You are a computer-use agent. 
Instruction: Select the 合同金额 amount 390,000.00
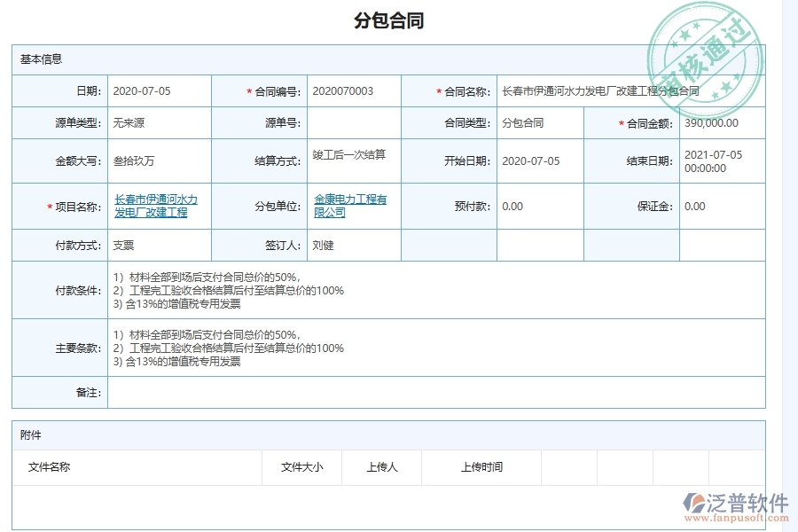pos(709,123)
